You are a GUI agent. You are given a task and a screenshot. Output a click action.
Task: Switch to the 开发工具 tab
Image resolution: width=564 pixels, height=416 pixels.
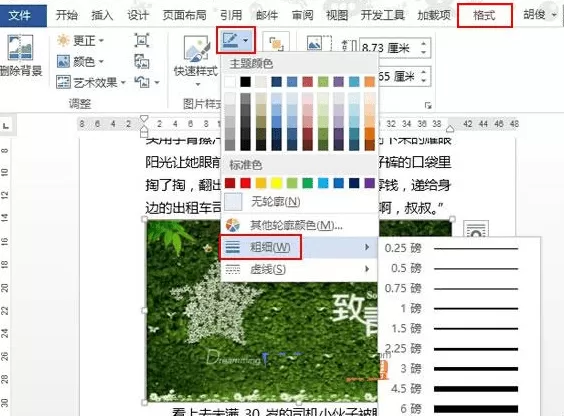(x=383, y=15)
